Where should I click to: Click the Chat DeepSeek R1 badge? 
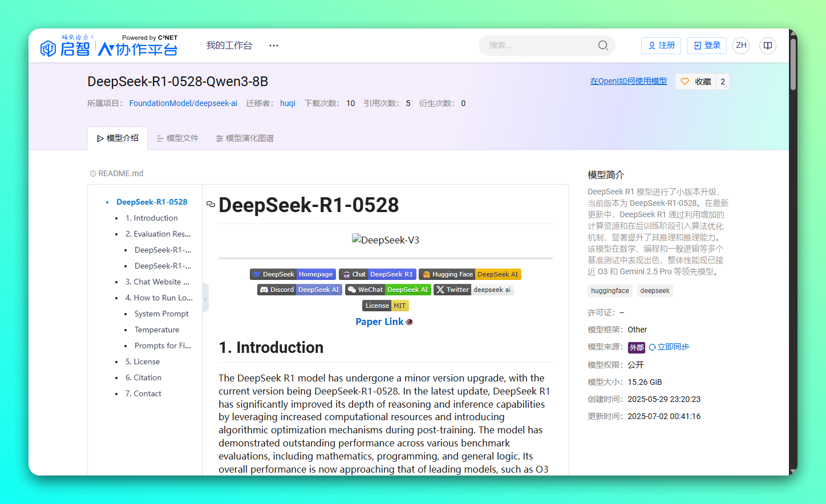coord(378,274)
